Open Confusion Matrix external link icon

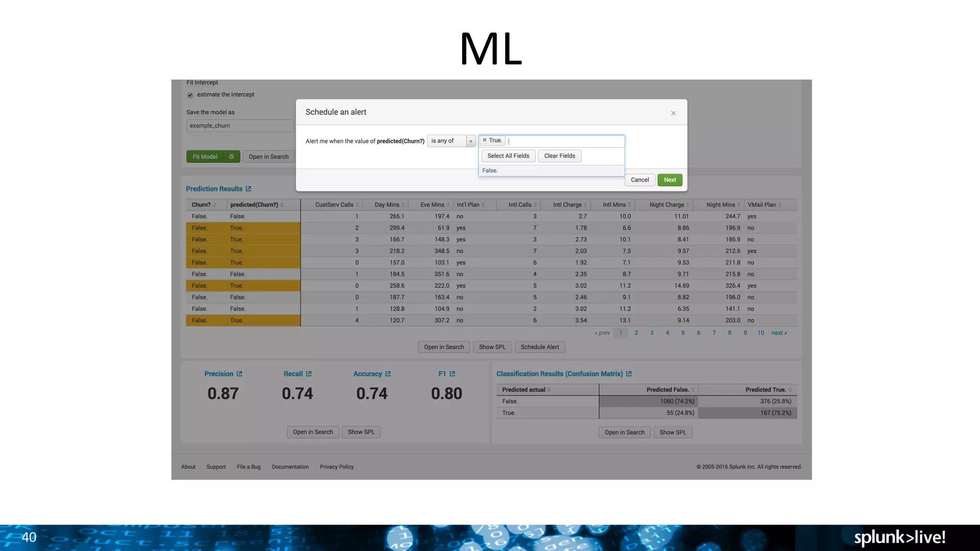click(x=629, y=374)
